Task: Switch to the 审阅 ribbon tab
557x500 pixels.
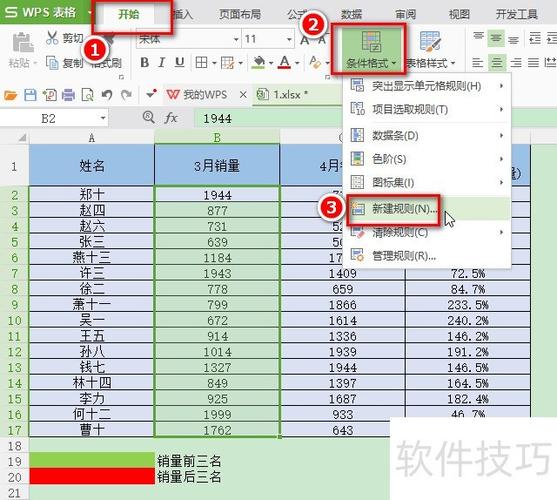Action: click(406, 14)
